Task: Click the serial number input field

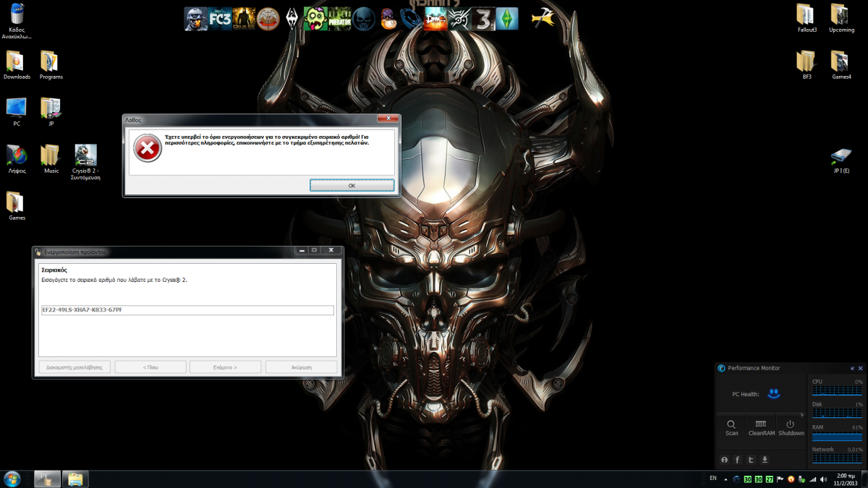Action: click(x=187, y=310)
